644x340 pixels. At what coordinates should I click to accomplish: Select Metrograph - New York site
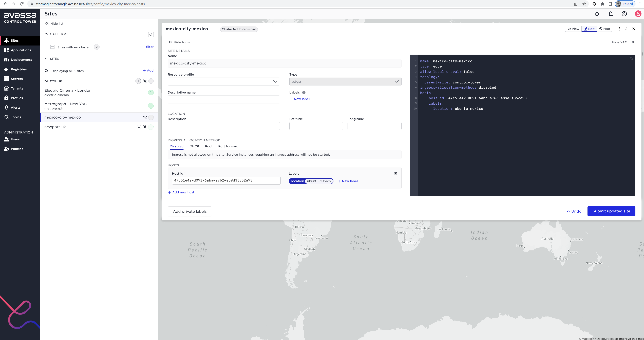coord(99,106)
